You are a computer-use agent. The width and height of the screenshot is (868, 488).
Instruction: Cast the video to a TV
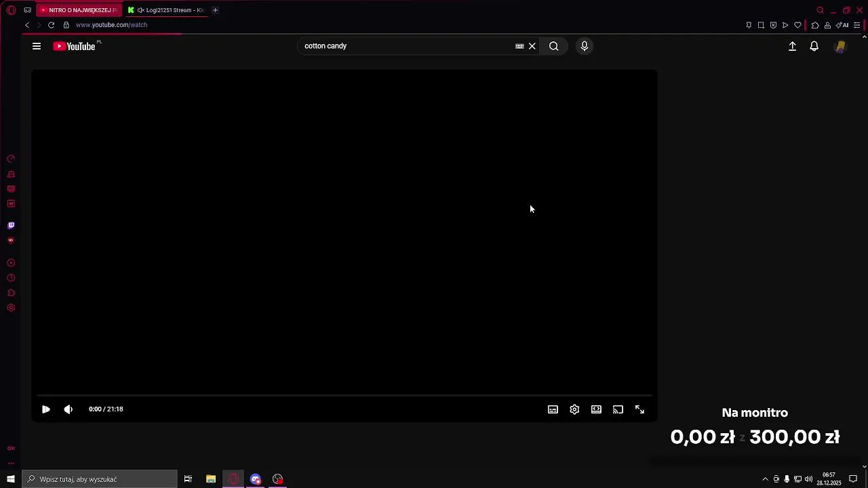click(x=618, y=409)
